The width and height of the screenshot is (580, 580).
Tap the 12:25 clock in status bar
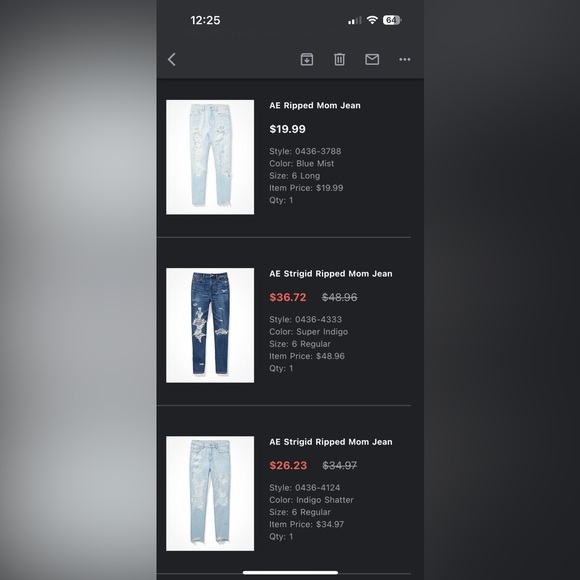[x=205, y=20]
